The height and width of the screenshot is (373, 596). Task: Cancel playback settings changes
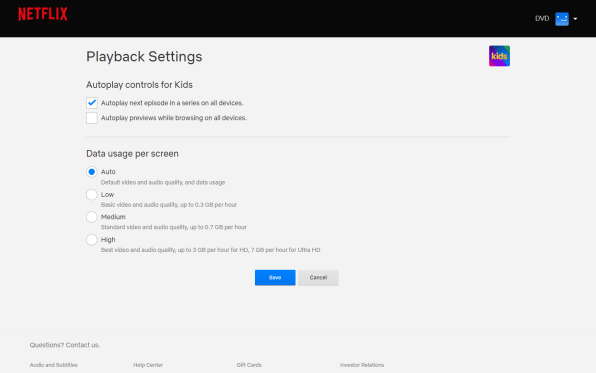point(318,278)
